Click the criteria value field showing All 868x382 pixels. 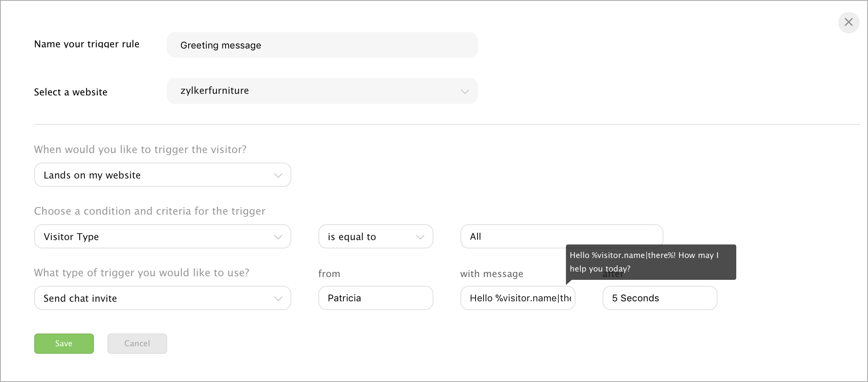tap(562, 237)
